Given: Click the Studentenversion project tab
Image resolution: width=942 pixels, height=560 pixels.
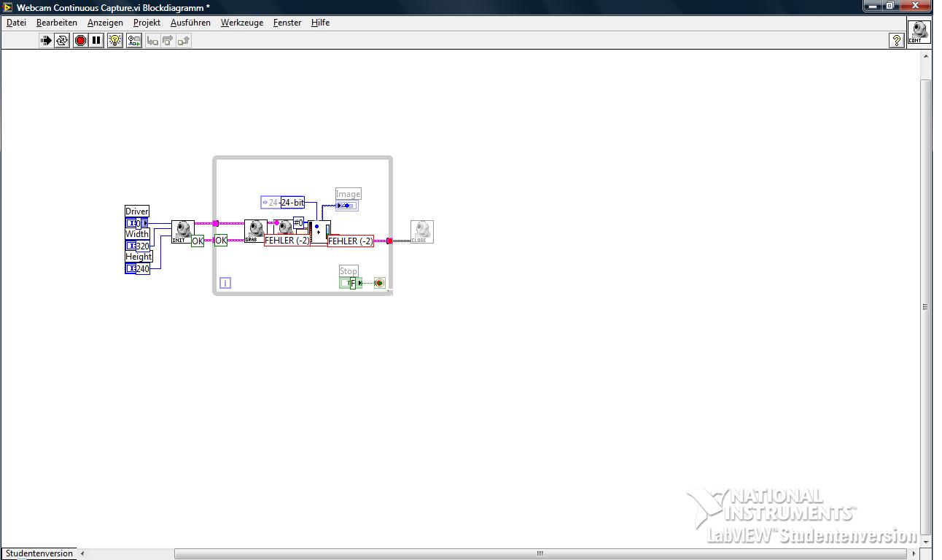Looking at the screenshot, I should pyautogui.click(x=39, y=553).
